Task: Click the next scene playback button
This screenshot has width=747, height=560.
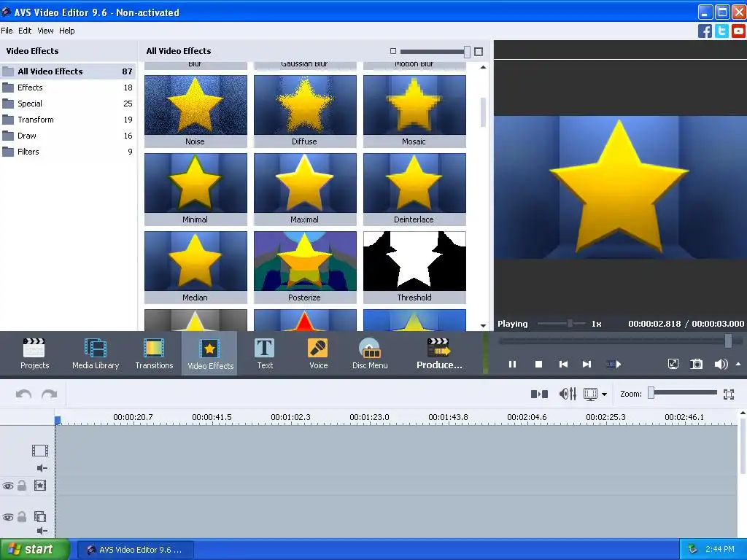Action: tap(614, 365)
